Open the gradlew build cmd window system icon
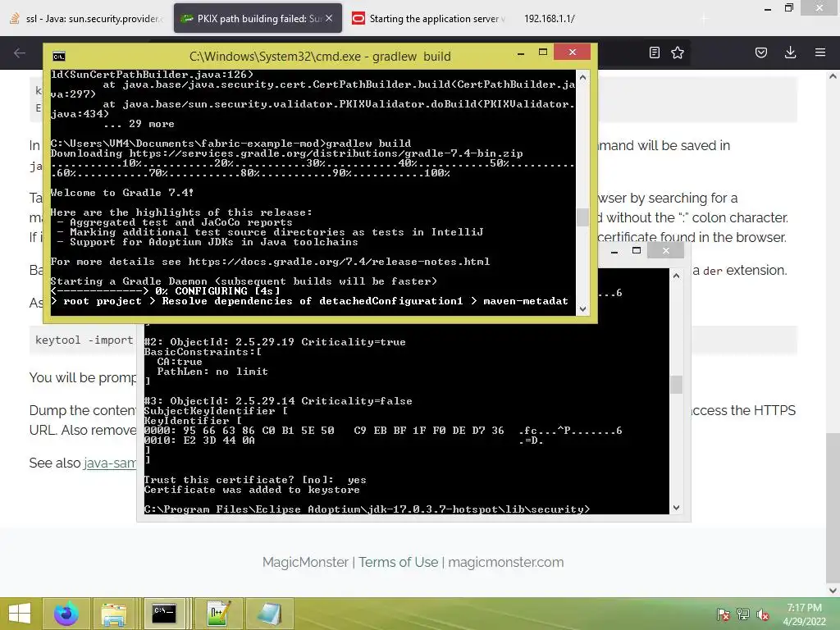The width and height of the screenshot is (840, 630). click(58, 57)
